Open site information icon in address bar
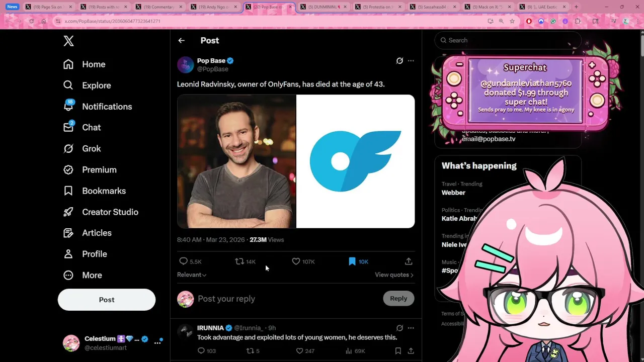The image size is (644, 362). click(x=58, y=21)
